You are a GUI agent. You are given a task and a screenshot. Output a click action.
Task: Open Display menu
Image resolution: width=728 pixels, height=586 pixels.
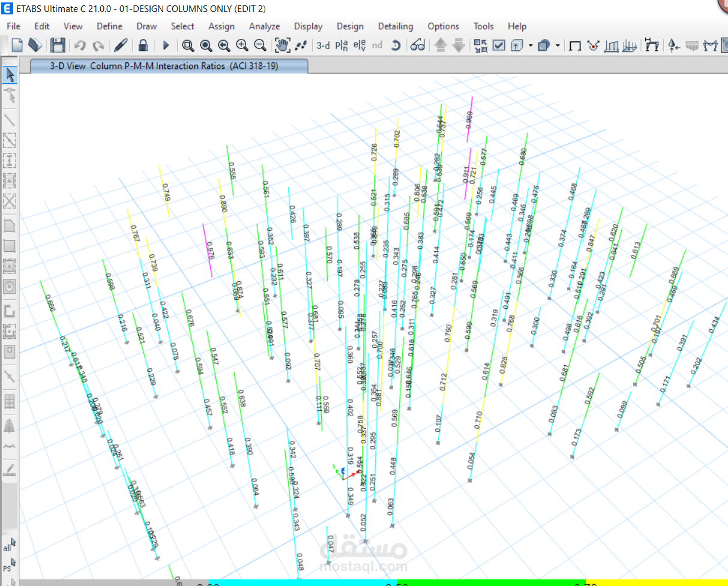pyautogui.click(x=308, y=26)
